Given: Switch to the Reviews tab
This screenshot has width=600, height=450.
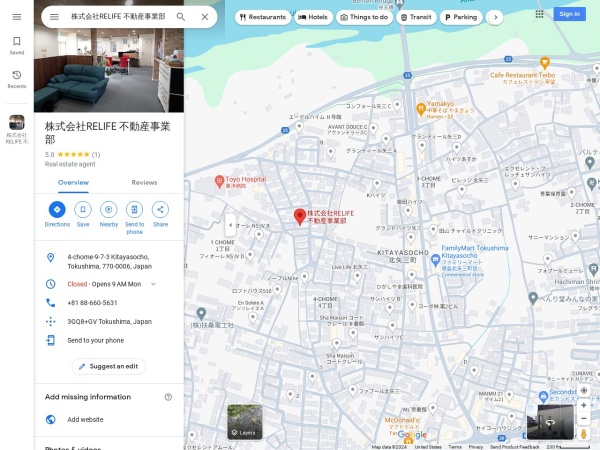Looking at the screenshot, I should 144,183.
